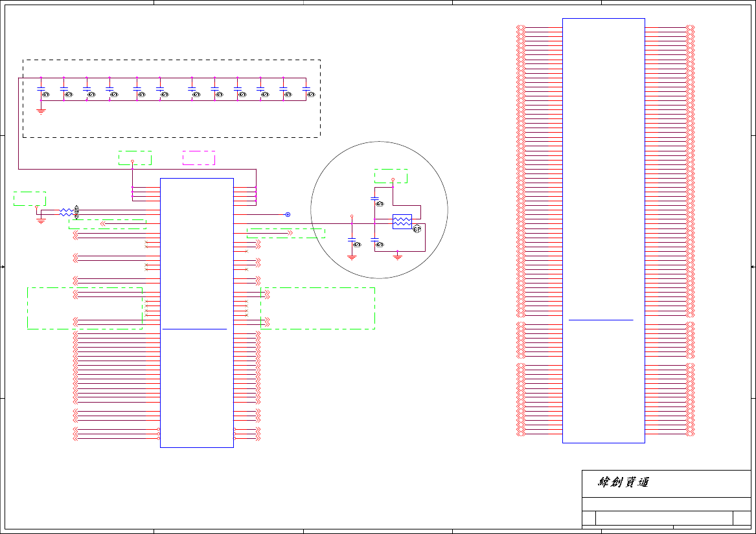
Task: Click the blue test point circle symbol
Action: pyautogui.click(x=288, y=214)
